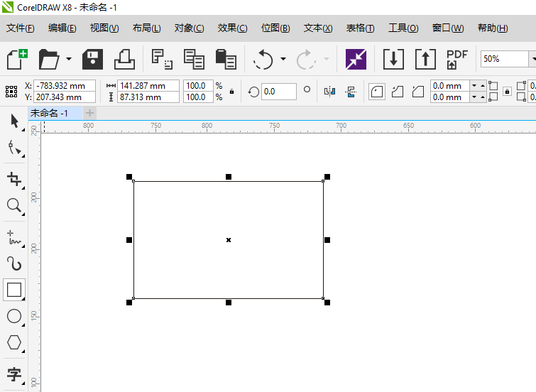Select the Pick (arrow) tool

pos(14,121)
